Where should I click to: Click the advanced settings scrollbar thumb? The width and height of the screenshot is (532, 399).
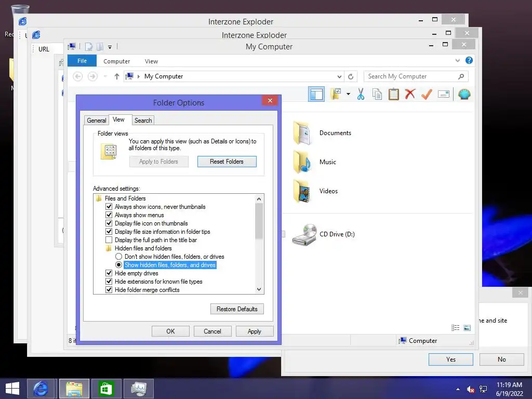(259, 221)
